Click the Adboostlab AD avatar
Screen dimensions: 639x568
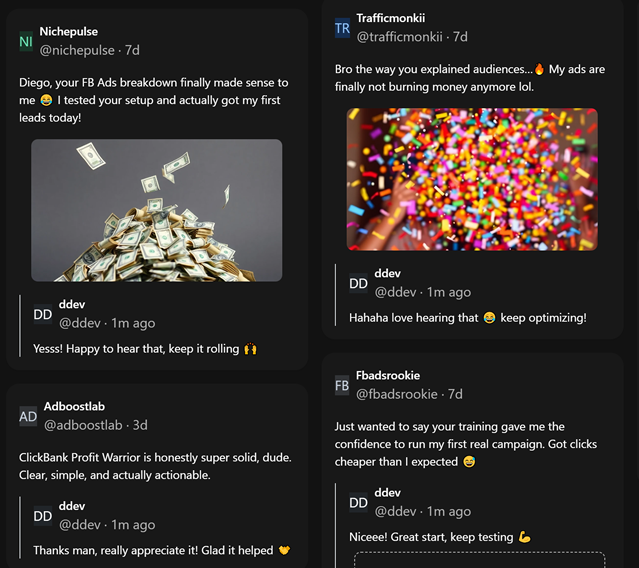(x=28, y=416)
